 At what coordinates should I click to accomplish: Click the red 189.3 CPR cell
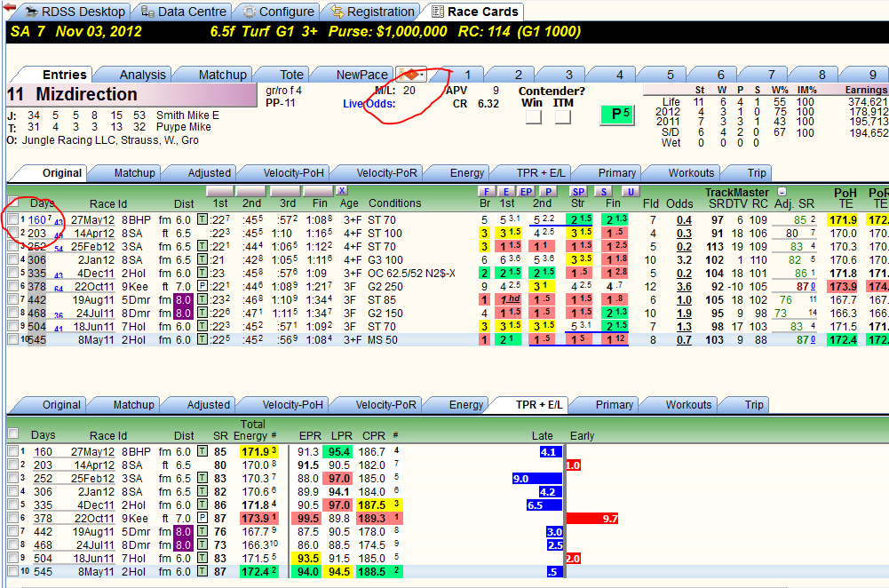(379, 518)
